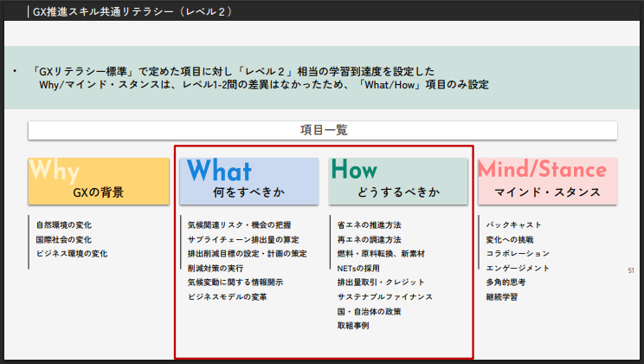Select エンゲージメント list item
This screenshot has width=644, height=364.
click(518, 268)
